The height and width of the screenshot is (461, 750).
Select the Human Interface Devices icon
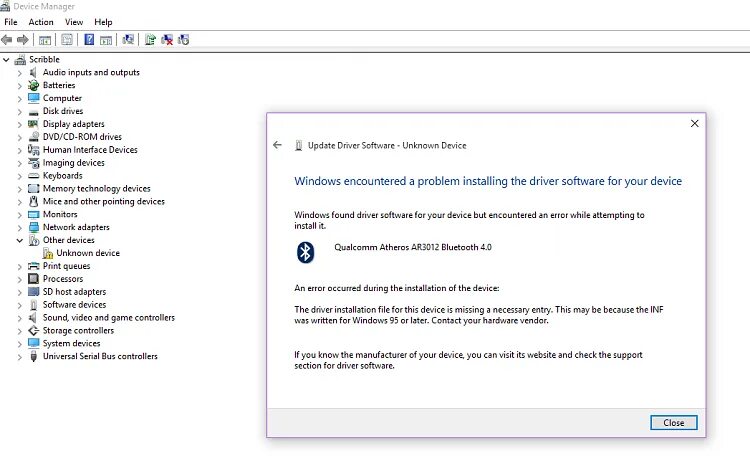pyautogui.click(x=33, y=150)
